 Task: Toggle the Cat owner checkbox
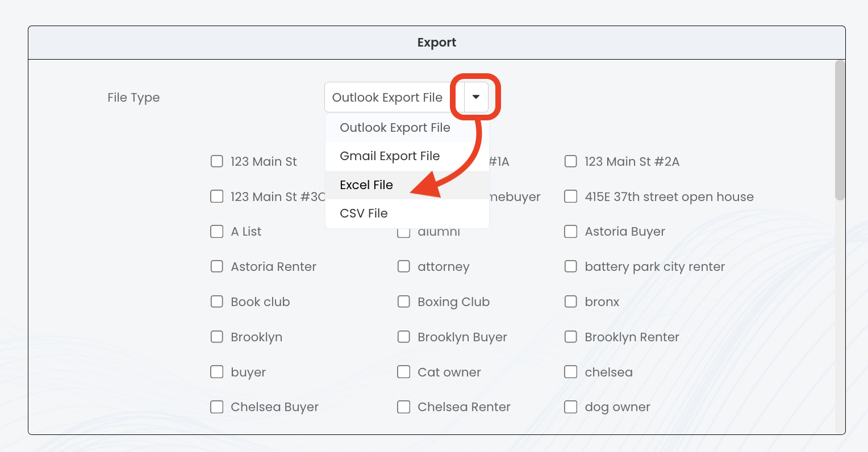click(x=404, y=373)
